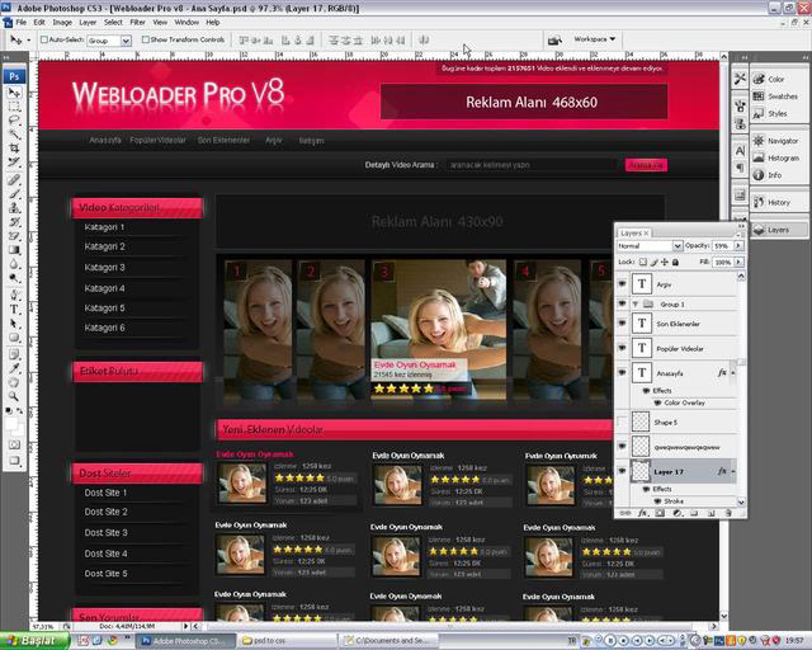The image size is (812, 650).
Task: Hide the Layer 17 layer
Action: 622,471
